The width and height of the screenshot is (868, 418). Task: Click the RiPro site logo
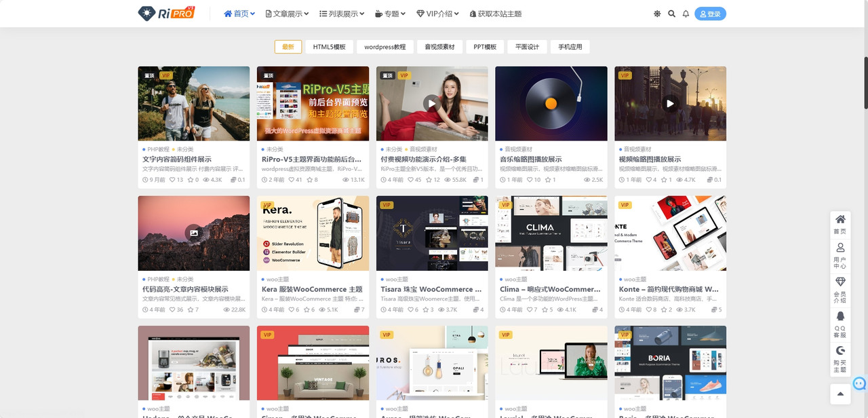tap(167, 13)
